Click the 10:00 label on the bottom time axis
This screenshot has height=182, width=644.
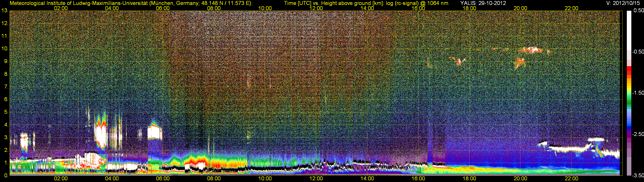coord(265,179)
